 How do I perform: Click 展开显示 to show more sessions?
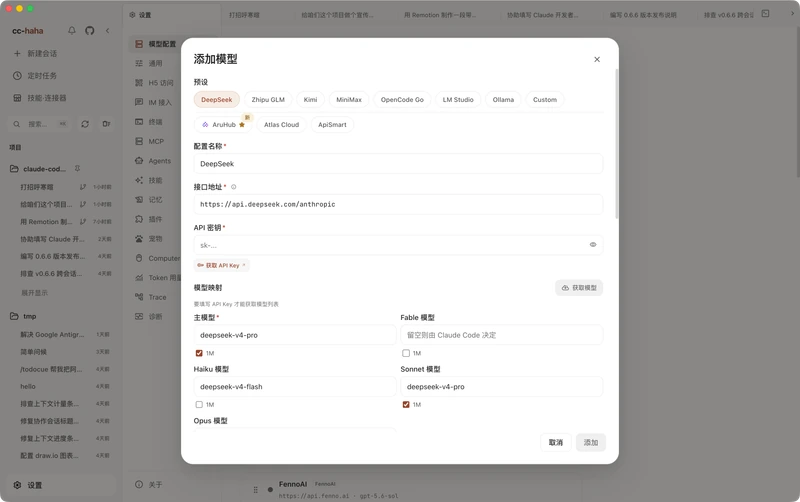[34, 293]
